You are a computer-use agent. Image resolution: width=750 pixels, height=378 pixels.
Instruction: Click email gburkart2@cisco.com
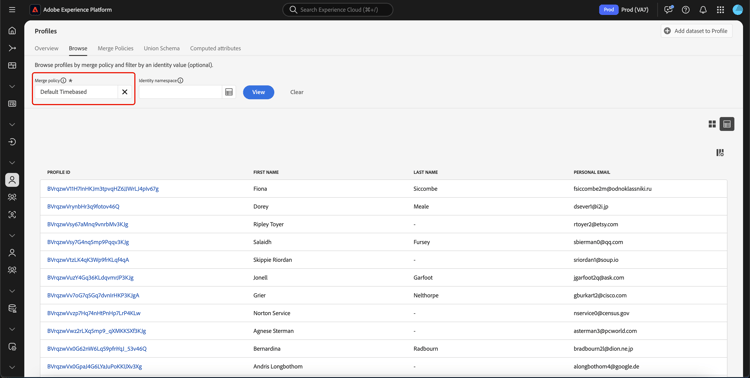coord(600,295)
